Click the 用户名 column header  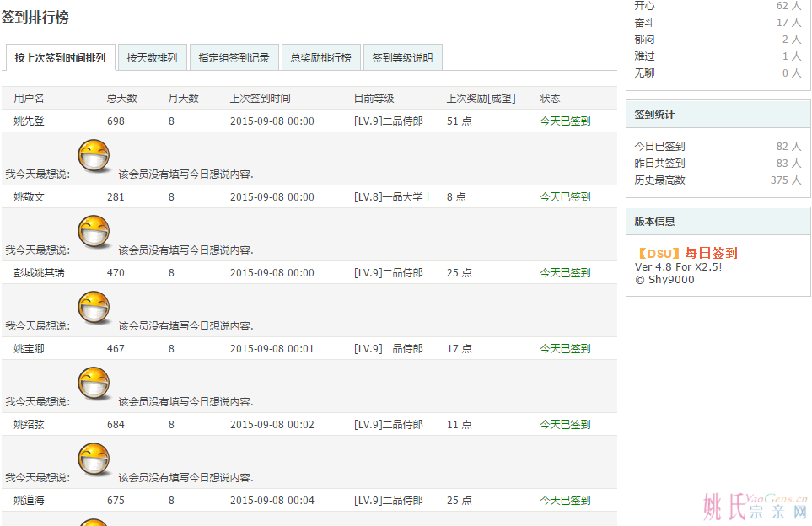click(x=29, y=99)
